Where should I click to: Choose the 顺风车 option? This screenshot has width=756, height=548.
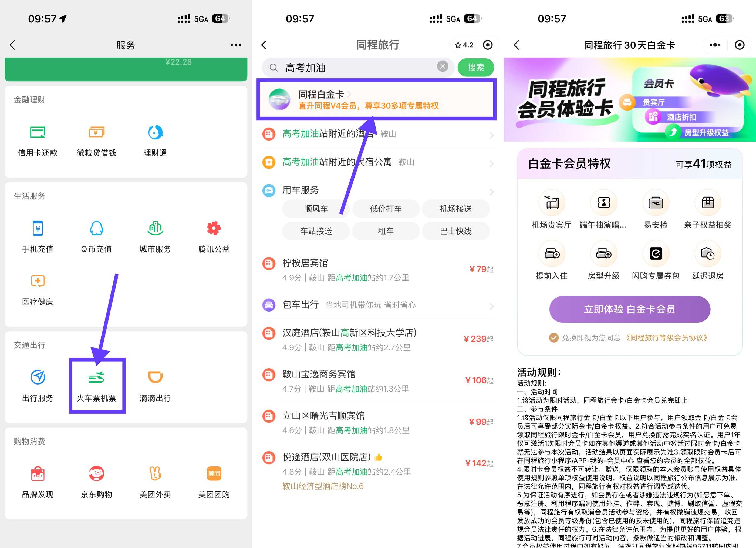click(316, 209)
